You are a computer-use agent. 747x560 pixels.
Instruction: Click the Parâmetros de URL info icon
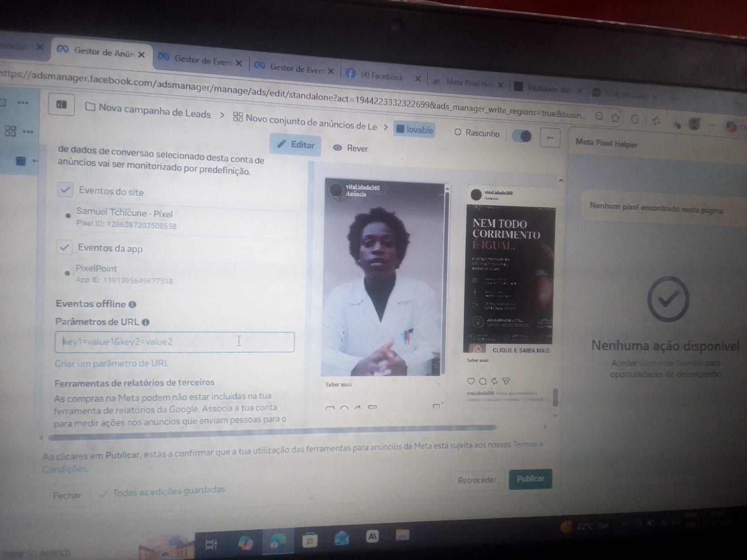[x=145, y=322]
